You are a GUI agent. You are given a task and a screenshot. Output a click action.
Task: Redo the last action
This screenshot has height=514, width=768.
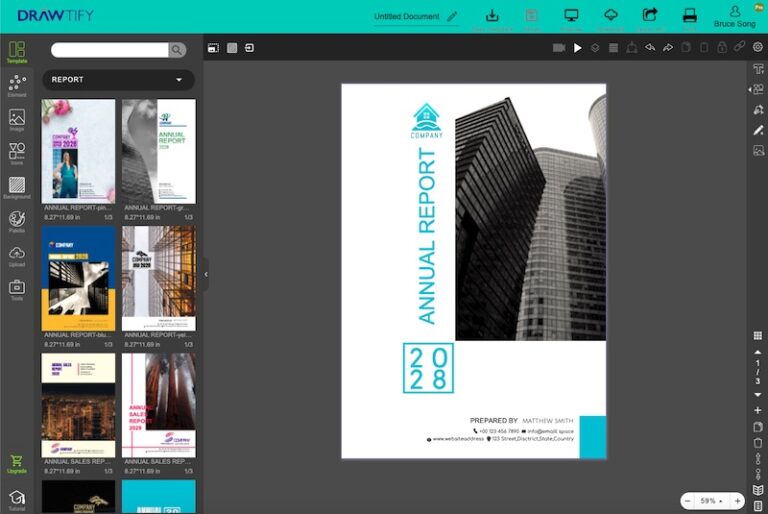tap(668, 48)
